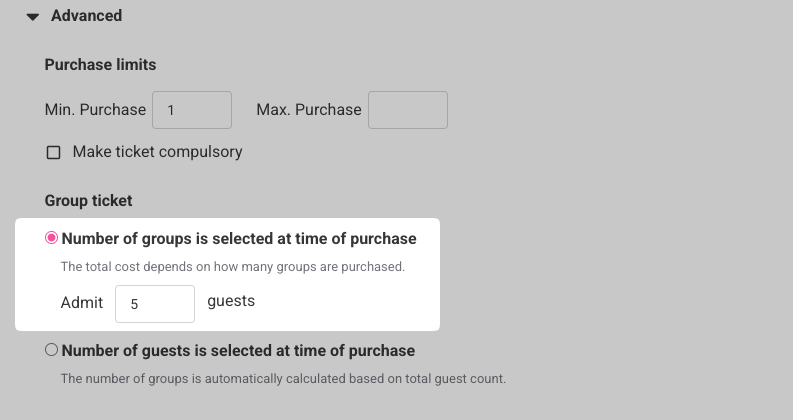
Task: Click the Group ticket heading
Action: tap(89, 200)
